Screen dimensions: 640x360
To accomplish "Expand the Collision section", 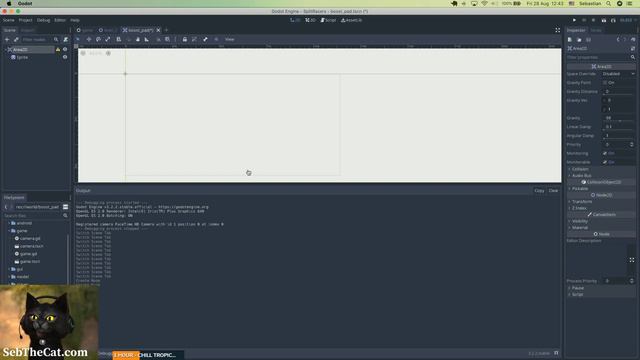I will (580, 169).
